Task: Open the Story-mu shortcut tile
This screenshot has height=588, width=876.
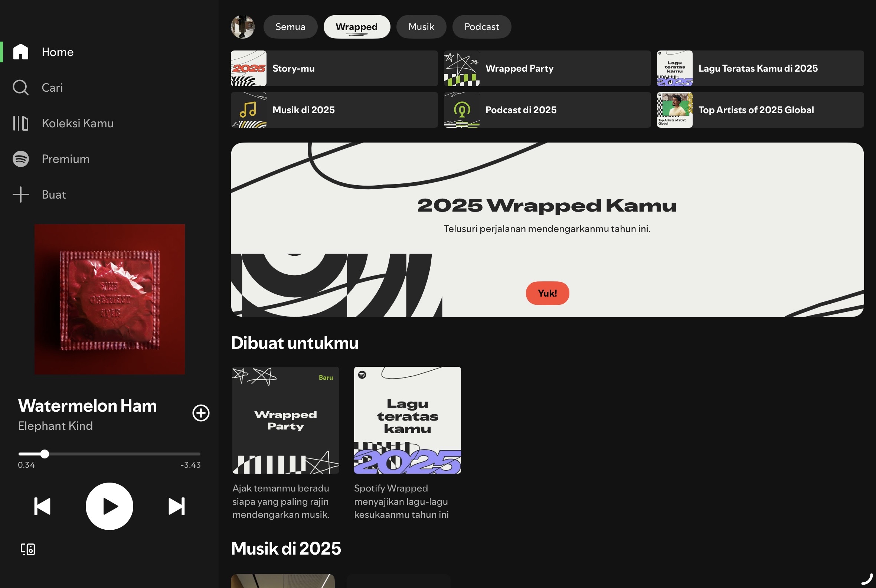Action: (334, 68)
